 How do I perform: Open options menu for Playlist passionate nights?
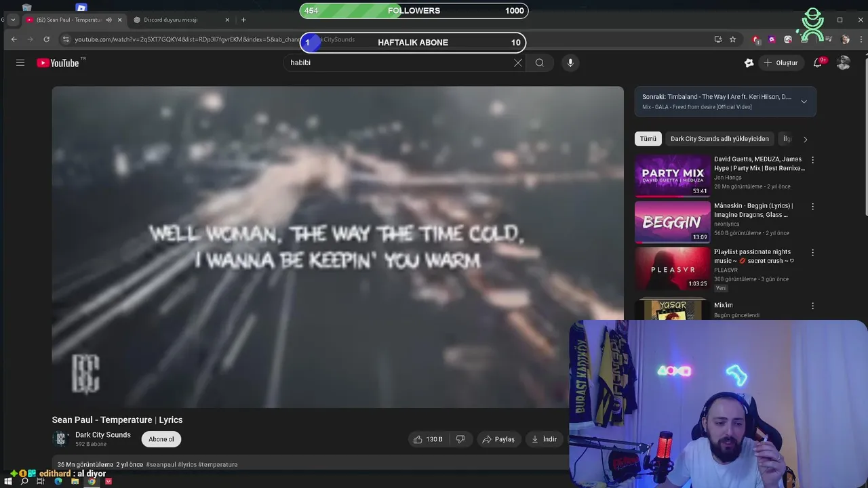812,252
